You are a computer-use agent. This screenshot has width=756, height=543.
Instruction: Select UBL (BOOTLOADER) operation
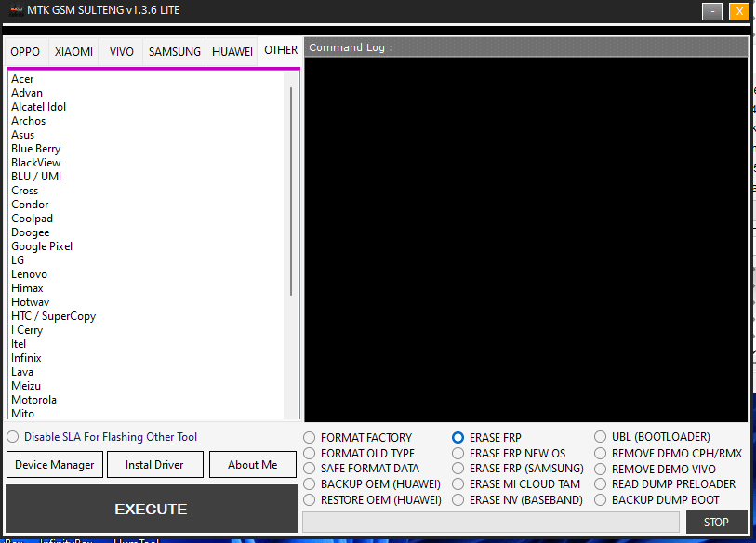click(x=601, y=437)
